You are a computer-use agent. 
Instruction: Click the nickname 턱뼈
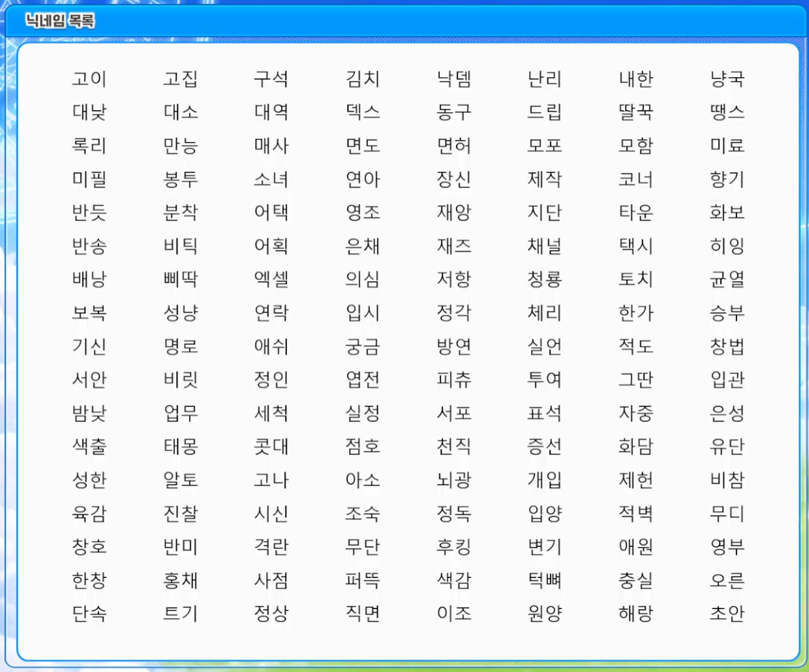tap(545, 580)
